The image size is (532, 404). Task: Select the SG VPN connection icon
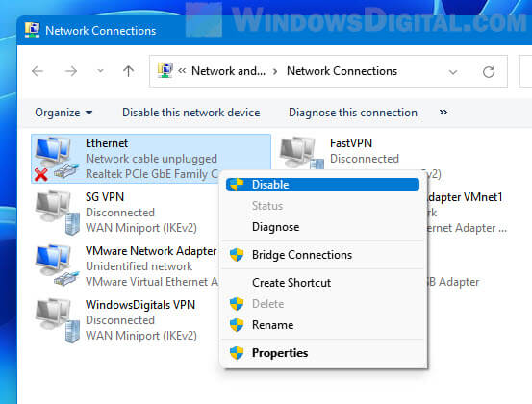(58, 213)
